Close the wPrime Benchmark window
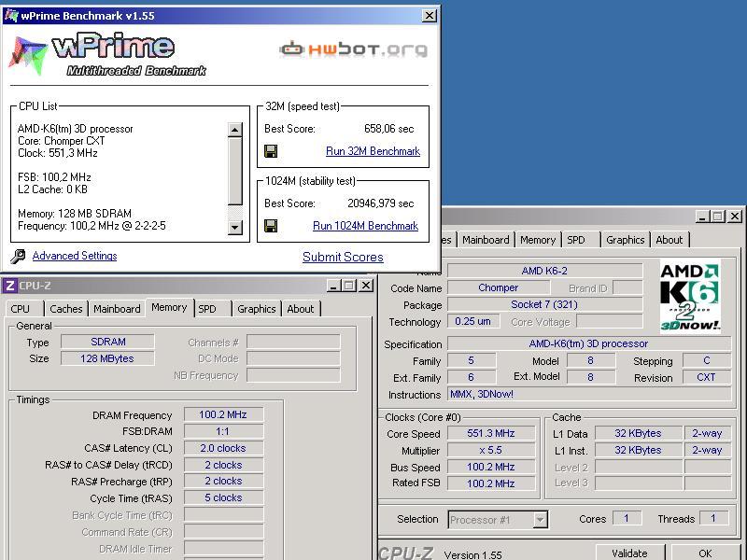The height and width of the screenshot is (560, 747). [x=430, y=16]
